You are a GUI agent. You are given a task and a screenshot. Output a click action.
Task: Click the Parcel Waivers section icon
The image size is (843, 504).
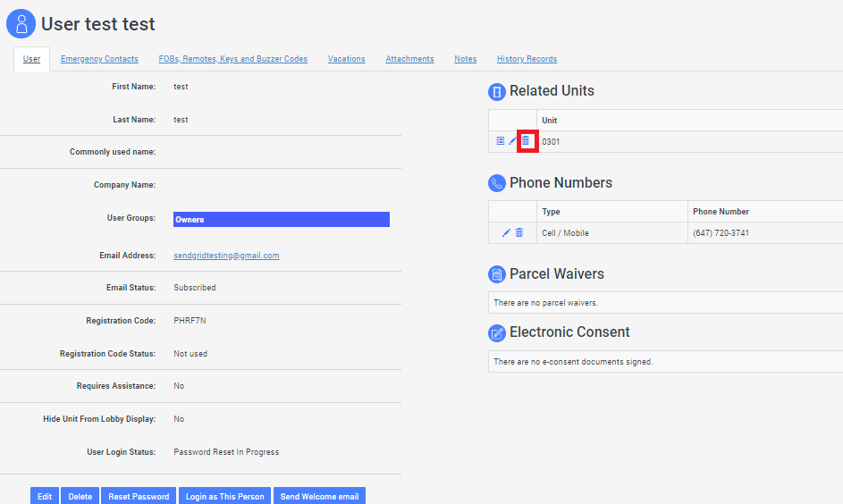497,274
